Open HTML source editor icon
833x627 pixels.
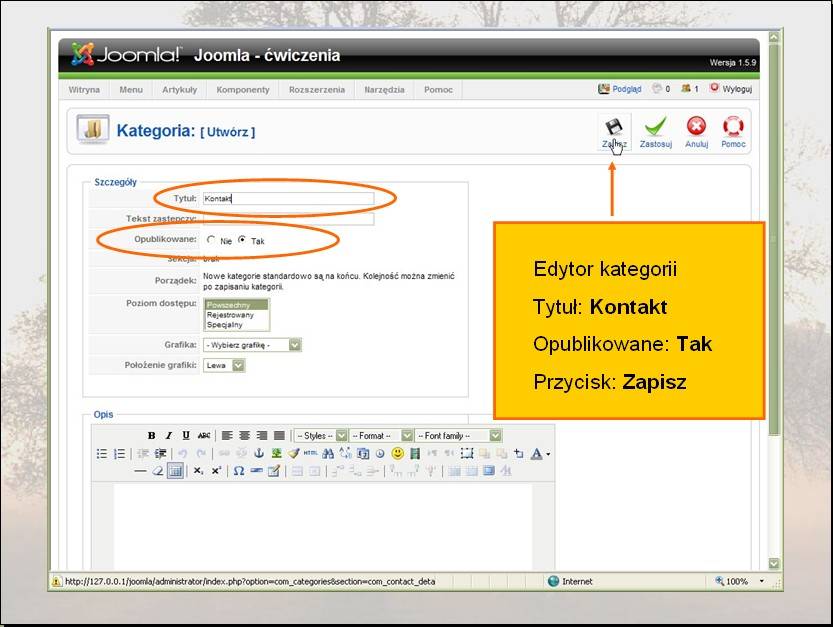(311, 453)
